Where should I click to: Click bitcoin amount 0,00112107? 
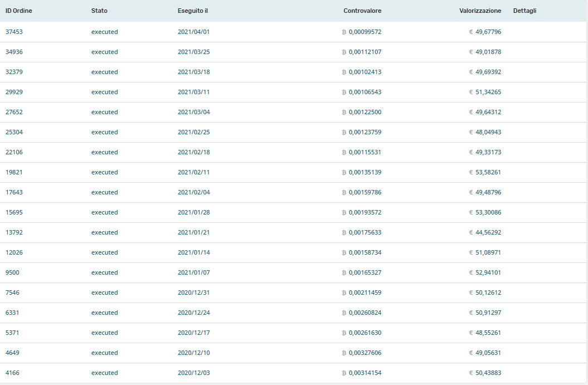365,52
